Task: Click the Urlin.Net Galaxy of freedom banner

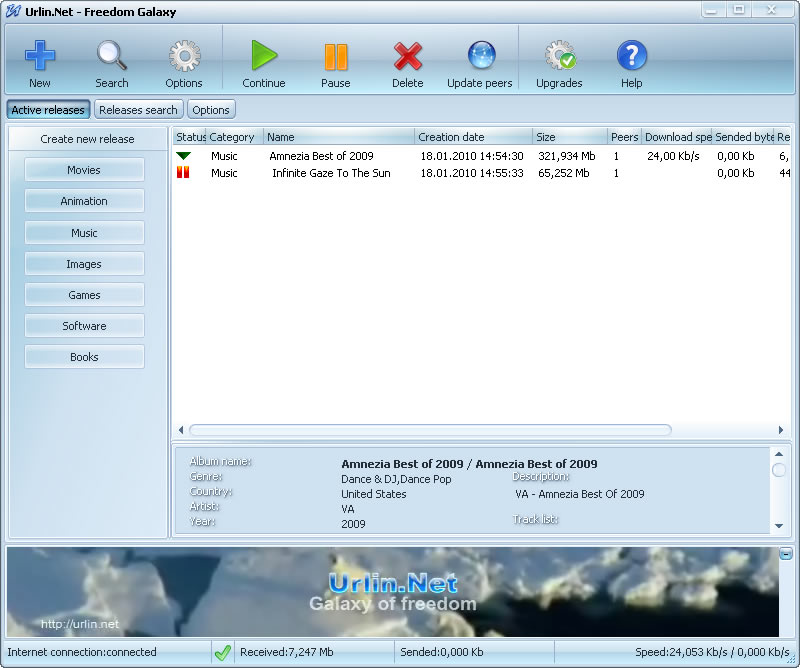Action: pos(392,592)
